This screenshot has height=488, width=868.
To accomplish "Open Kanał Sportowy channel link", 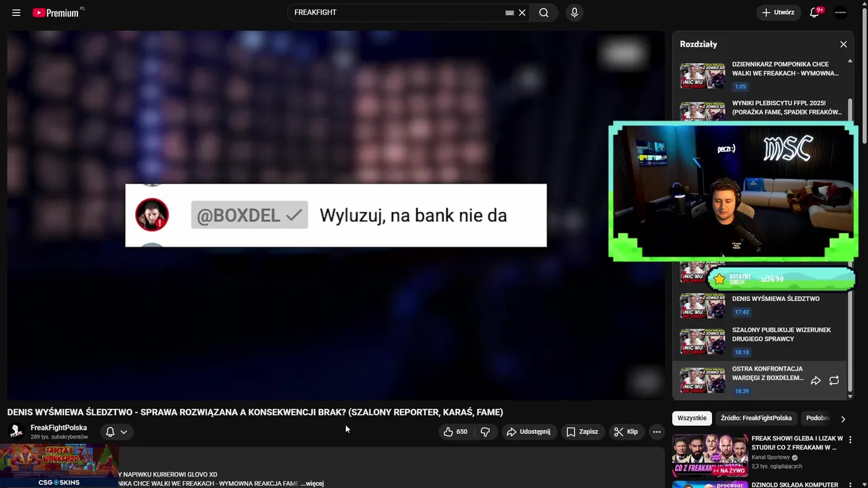I will (x=771, y=457).
